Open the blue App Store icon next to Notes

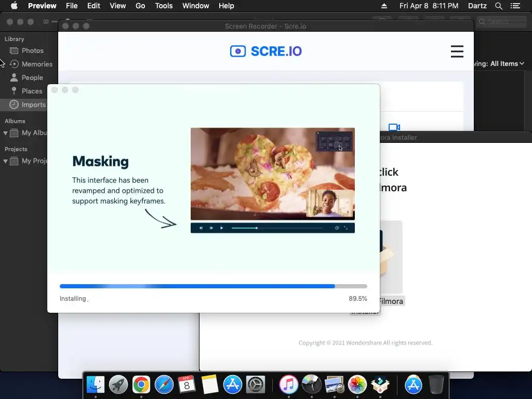[x=232, y=384]
